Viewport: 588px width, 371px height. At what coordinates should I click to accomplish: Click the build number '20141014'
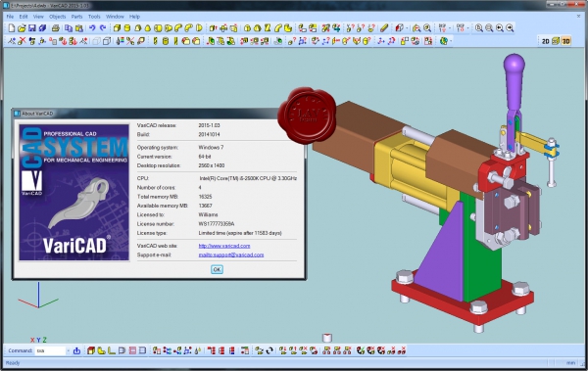pyautogui.click(x=210, y=134)
